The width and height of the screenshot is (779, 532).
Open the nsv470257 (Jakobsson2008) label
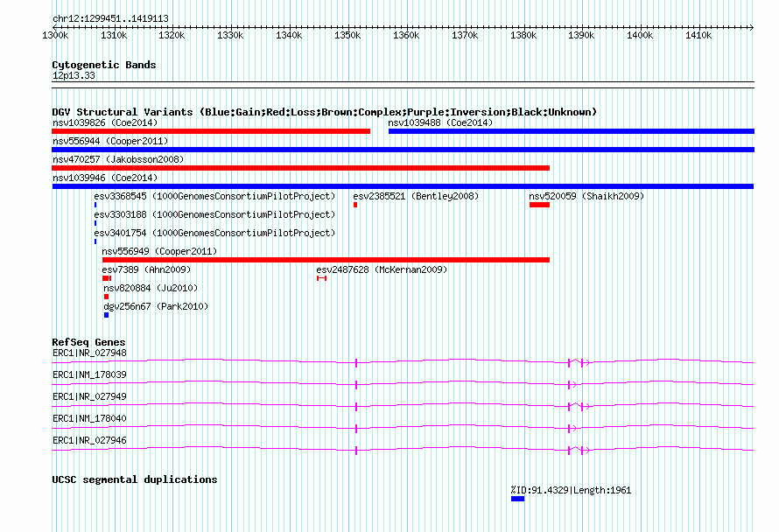point(118,159)
